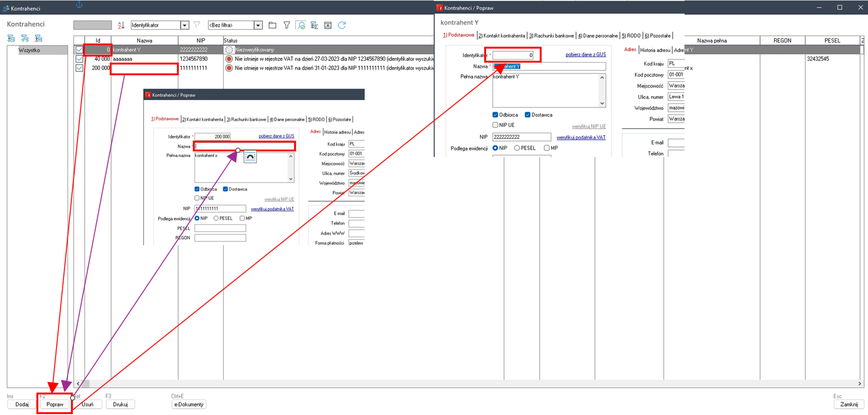Image resolution: width=868 pixels, height=415 pixels.
Task: Open e-Dokumenty button
Action: point(189,405)
